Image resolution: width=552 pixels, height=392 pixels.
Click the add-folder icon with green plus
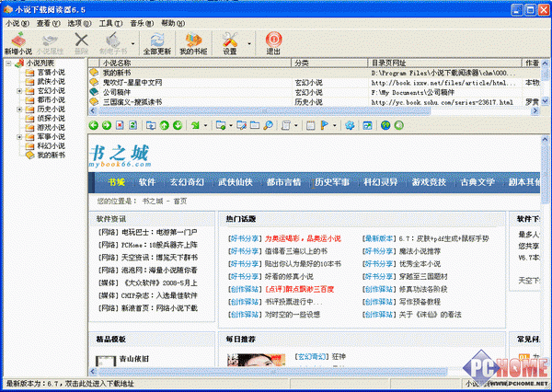click(221, 125)
